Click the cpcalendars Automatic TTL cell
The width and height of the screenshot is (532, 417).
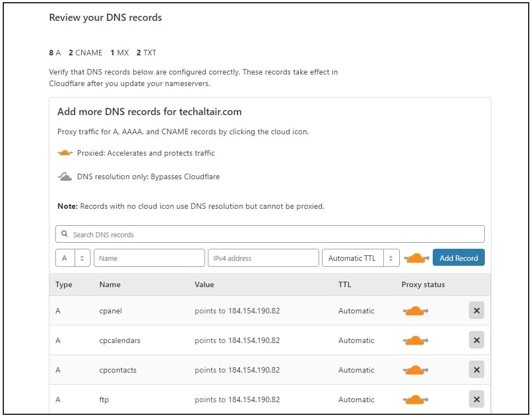(x=356, y=340)
